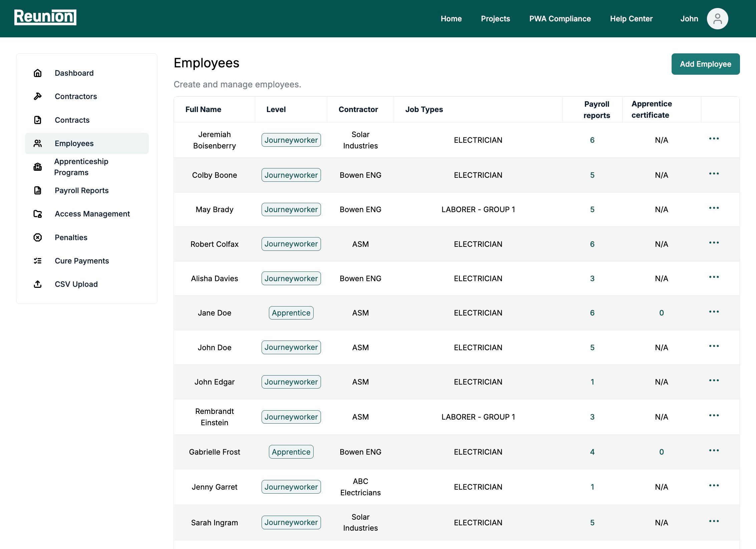
Task: Open the actions menu for Colby Boone
Action: pyautogui.click(x=714, y=173)
